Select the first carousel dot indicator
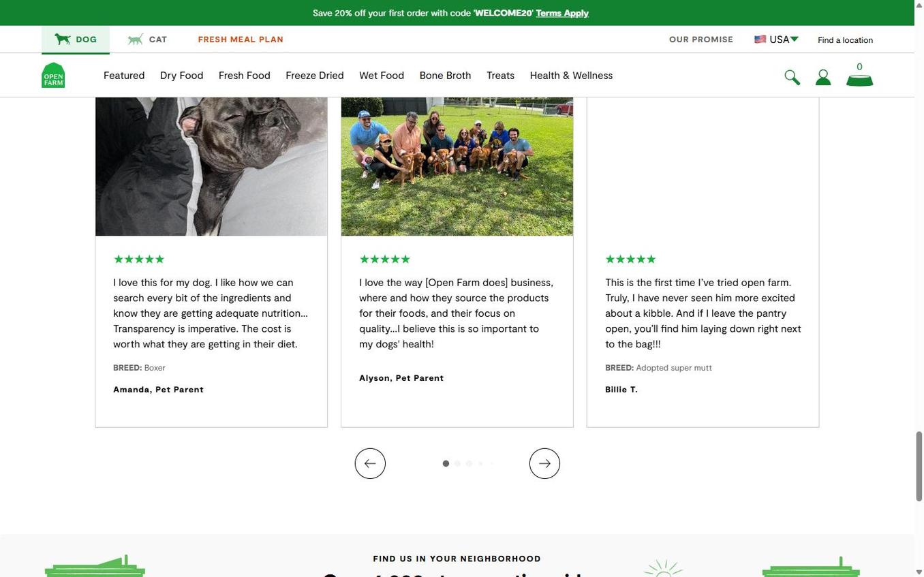The image size is (924, 577). coord(446,463)
